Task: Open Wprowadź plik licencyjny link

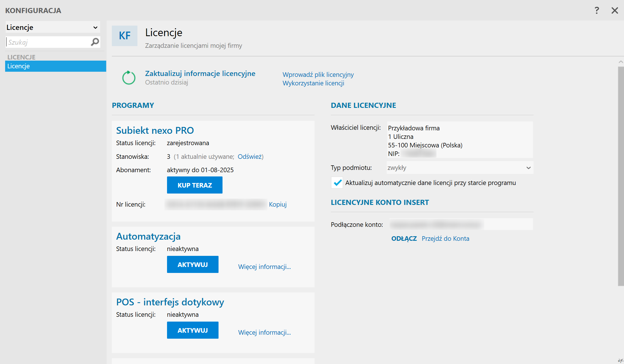Action: 318,75
